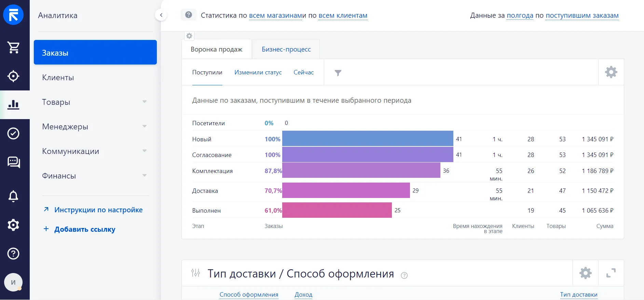The height and width of the screenshot is (300, 644).
Task: Open the 'Тип доставки' selector
Action: click(x=579, y=295)
